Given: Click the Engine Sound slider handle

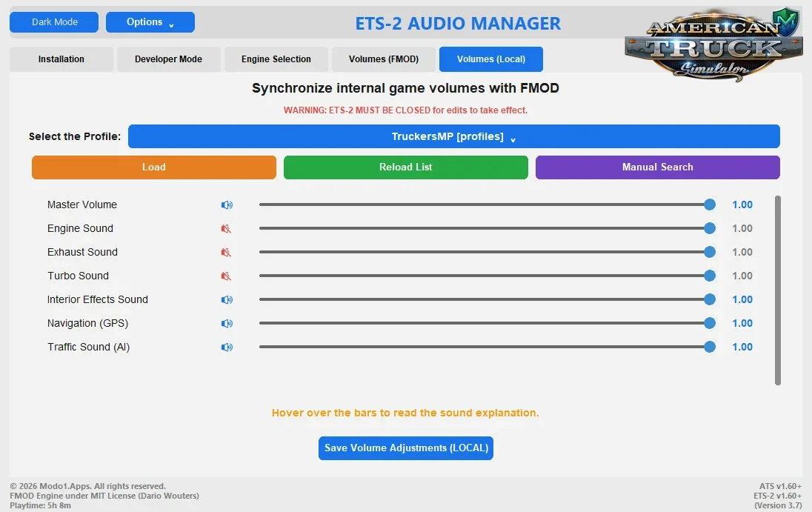Looking at the screenshot, I should pos(710,228).
